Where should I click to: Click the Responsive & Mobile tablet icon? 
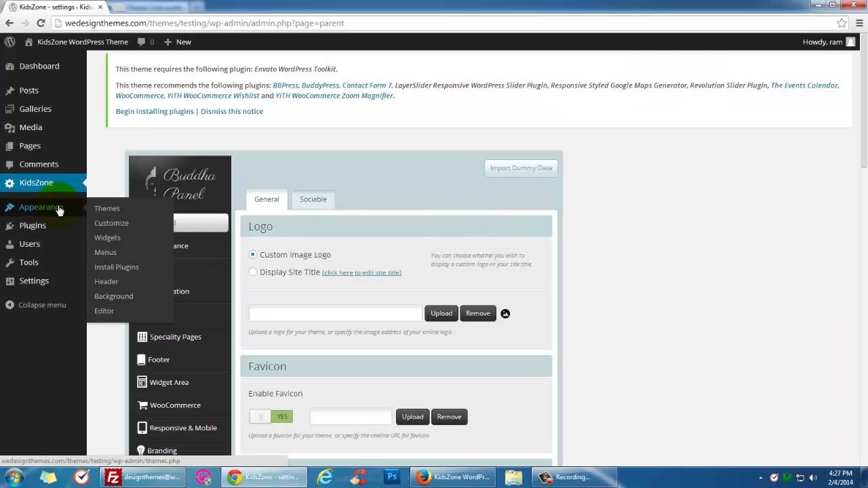click(x=142, y=428)
